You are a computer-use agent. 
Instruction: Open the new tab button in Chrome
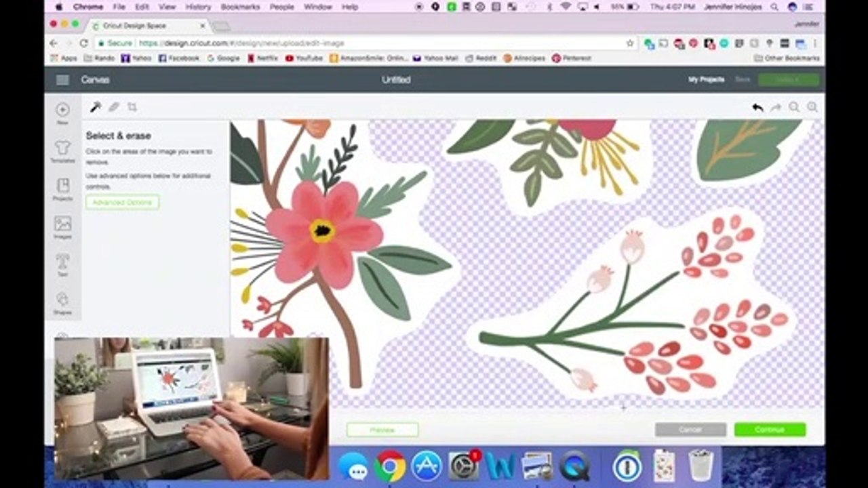pos(221,26)
